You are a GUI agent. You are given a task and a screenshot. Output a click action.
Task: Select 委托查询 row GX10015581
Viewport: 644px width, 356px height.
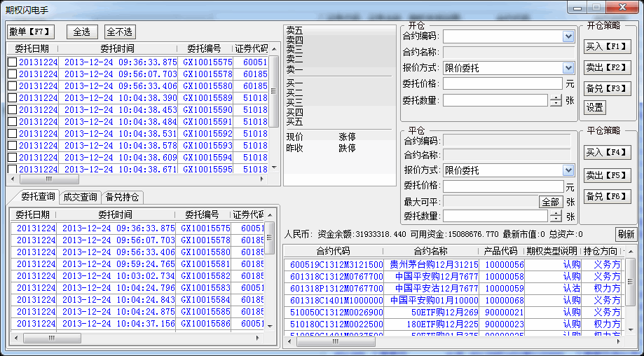coord(137,264)
